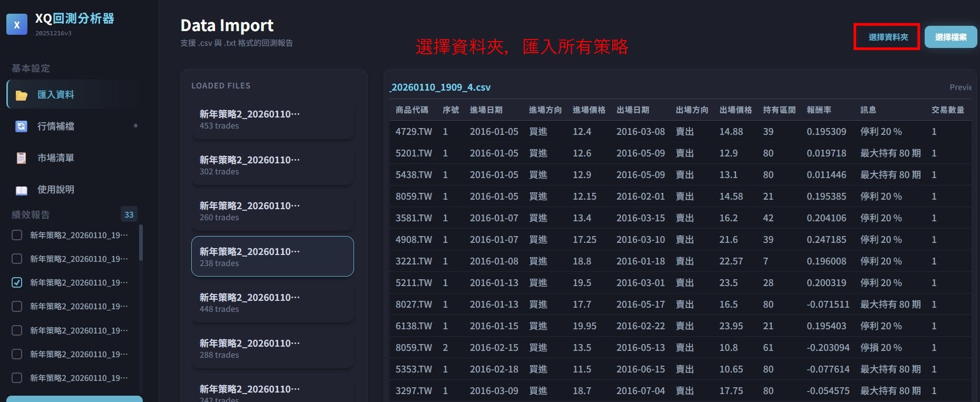This screenshot has height=402, width=980.
Task: Click the clipboard icon for 市場清單
Action: pyautogui.click(x=22, y=158)
